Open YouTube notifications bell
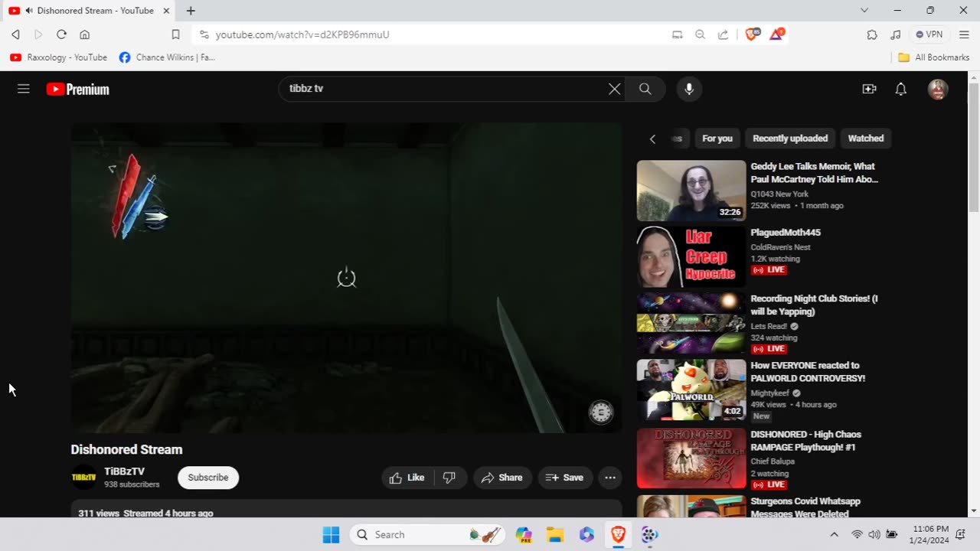The height and width of the screenshot is (551, 980). pos(901,89)
